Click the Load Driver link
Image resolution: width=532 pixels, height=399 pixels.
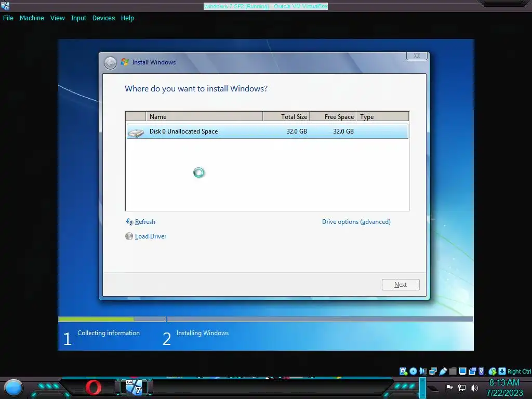(x=151, y=236)
